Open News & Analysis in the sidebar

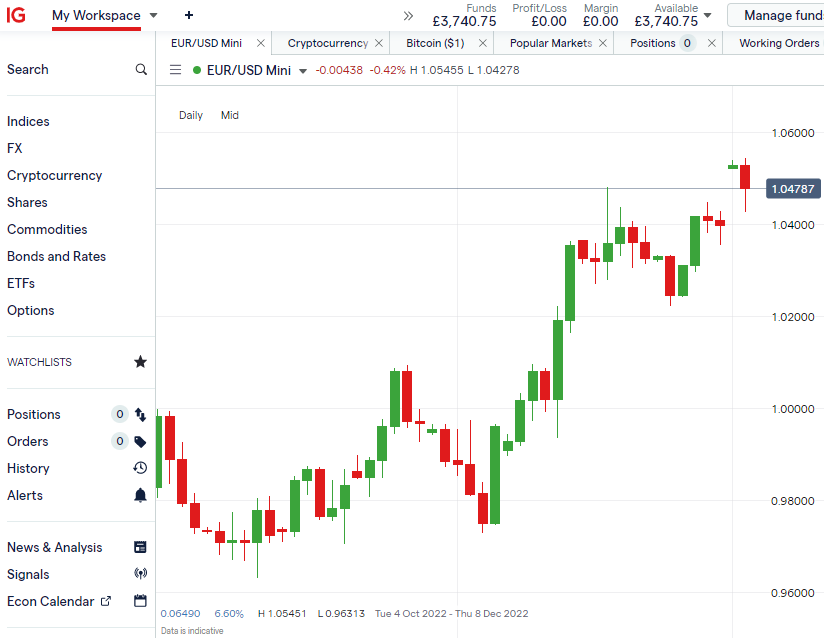[55, 548]
